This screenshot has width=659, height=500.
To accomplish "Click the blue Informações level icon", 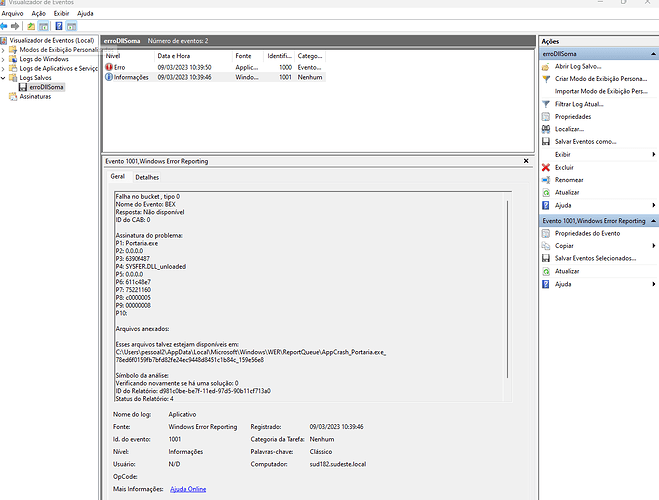I will pyautogui.click(x=109, y=77).
